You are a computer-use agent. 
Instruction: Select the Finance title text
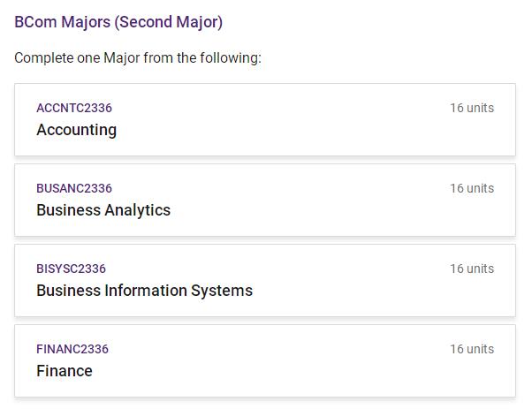[x=65, y=371]
